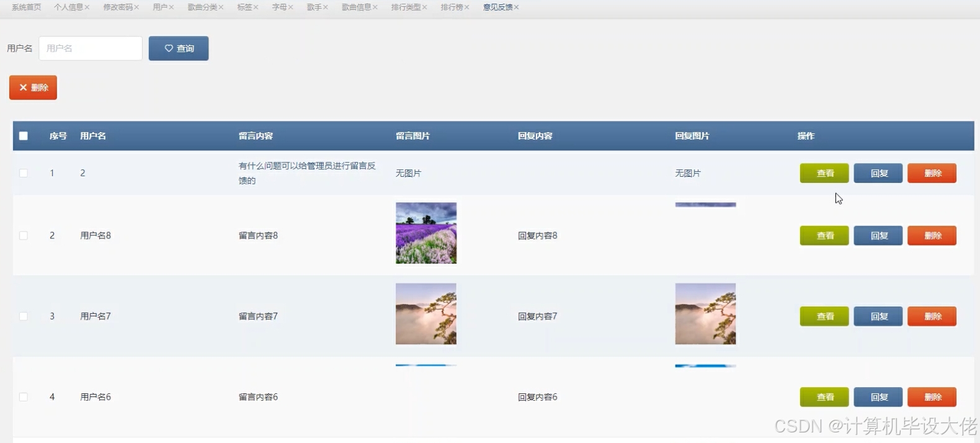Go to the 歌手 tab
The width and height of the screenshot is (980, 443).
click(314, 7)
